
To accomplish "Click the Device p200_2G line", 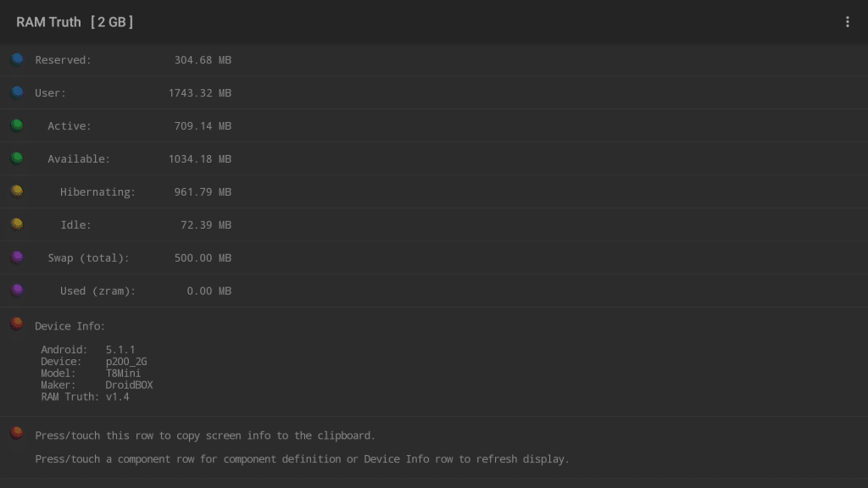I will [94, 362].
